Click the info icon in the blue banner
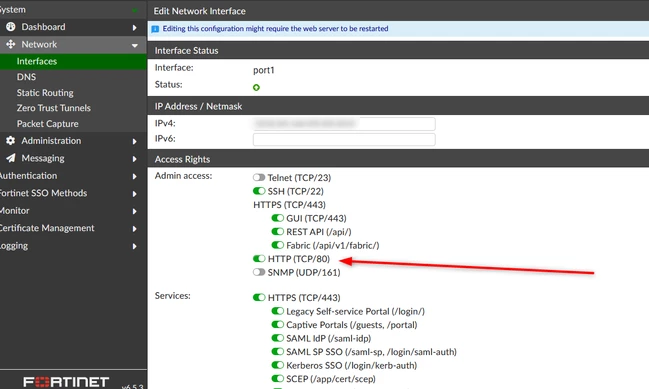Screen dimensions: 649x389 155,29
